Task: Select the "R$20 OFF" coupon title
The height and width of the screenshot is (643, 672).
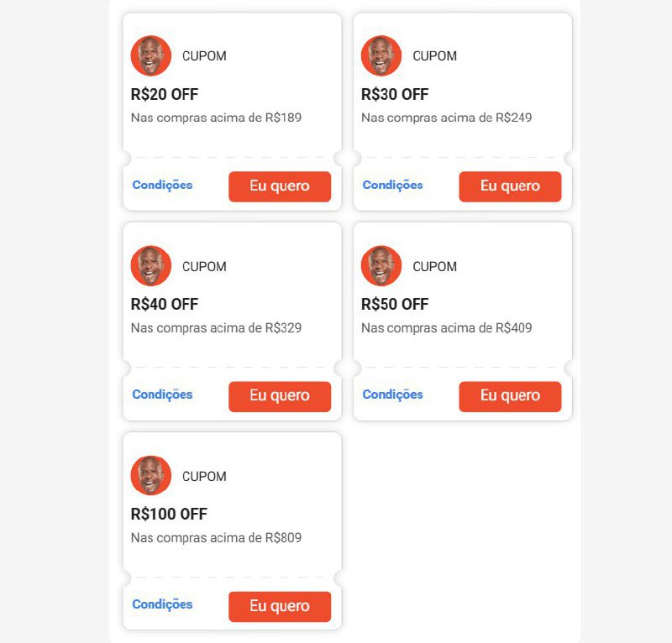Action: coord(165,94)
